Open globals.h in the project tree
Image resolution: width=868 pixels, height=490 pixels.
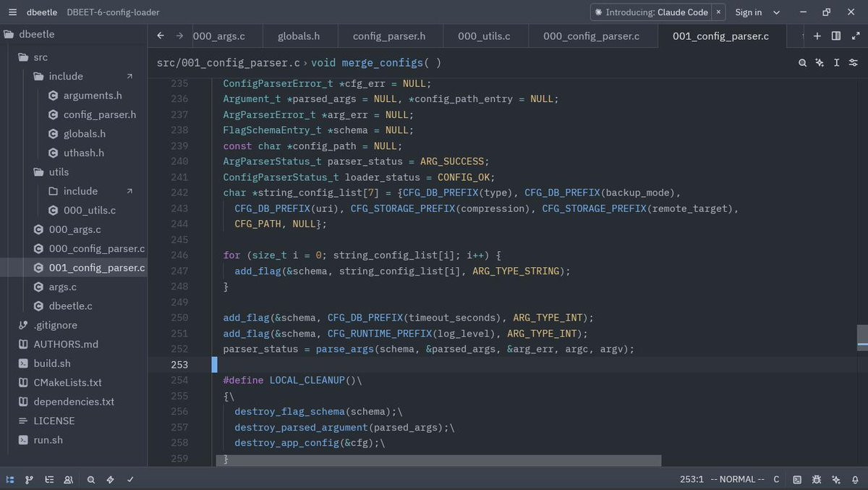pos(74,134)
